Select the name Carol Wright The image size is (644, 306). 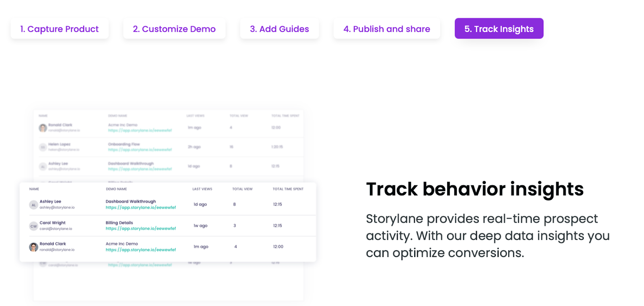click(x=52, y=223)
